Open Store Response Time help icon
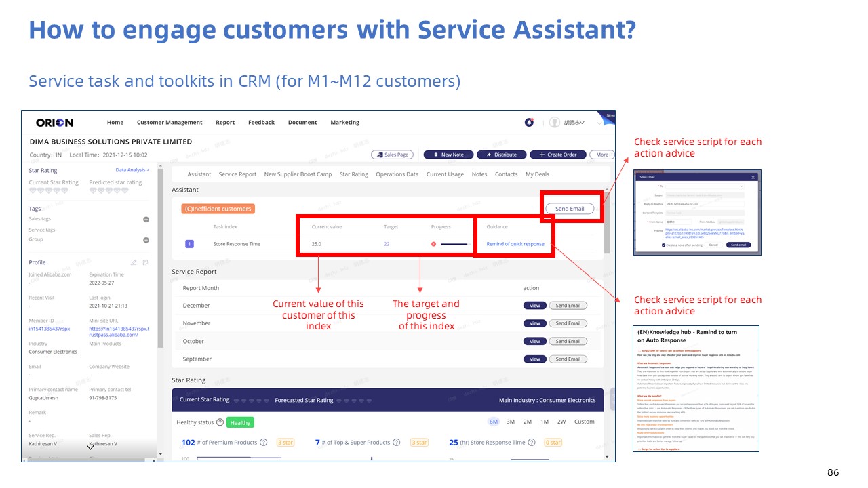 click(532, 443)
